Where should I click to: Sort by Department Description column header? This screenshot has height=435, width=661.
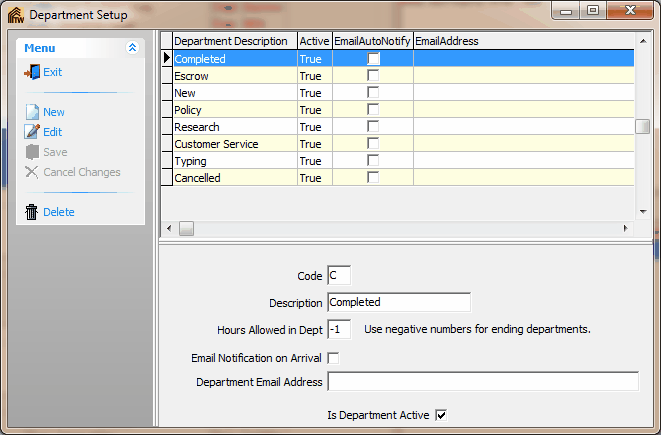pos(234,41)
